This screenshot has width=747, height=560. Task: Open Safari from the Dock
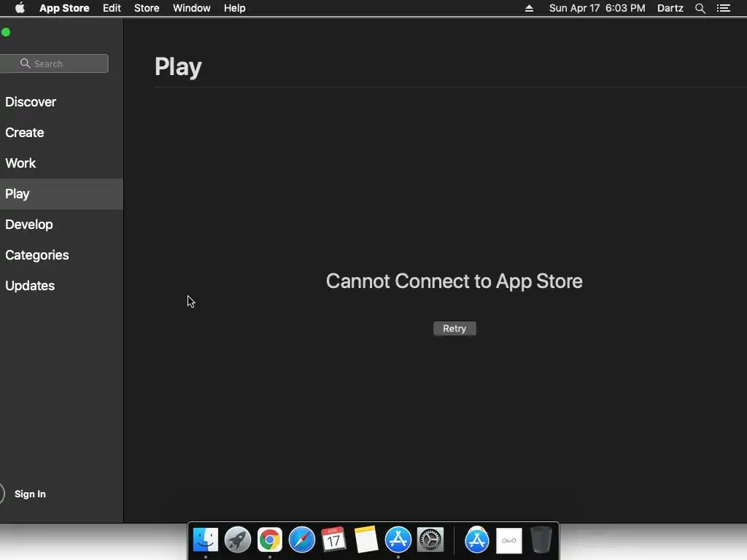(x=301, y=540)
